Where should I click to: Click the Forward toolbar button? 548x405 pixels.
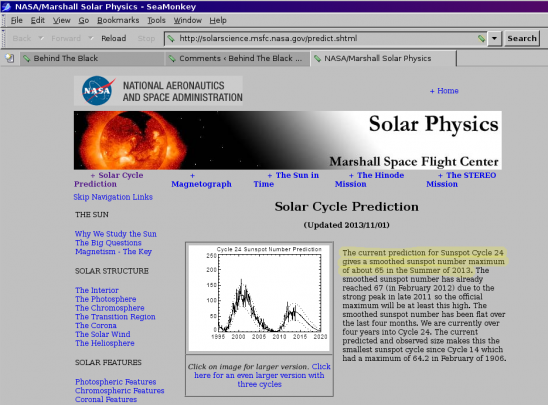[66, 38]
